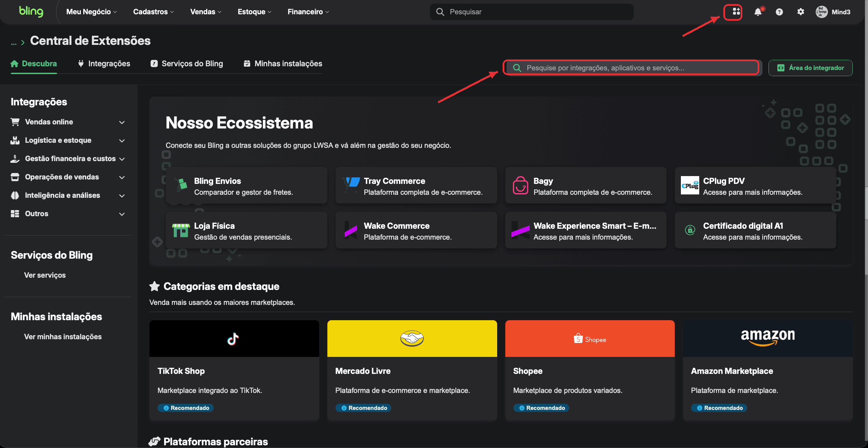
Task: Click the Certificado digital A1 lock icon
Action: coord(690,230)
